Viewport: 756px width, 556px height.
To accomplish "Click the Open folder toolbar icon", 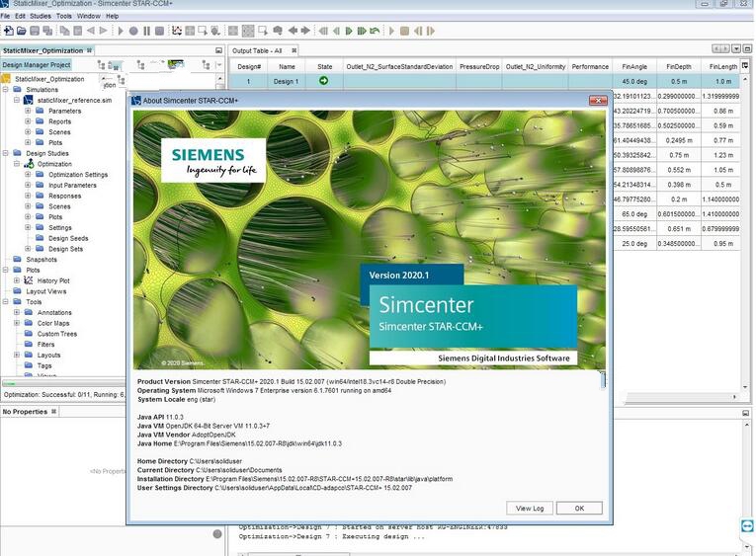I will [21, 31].
